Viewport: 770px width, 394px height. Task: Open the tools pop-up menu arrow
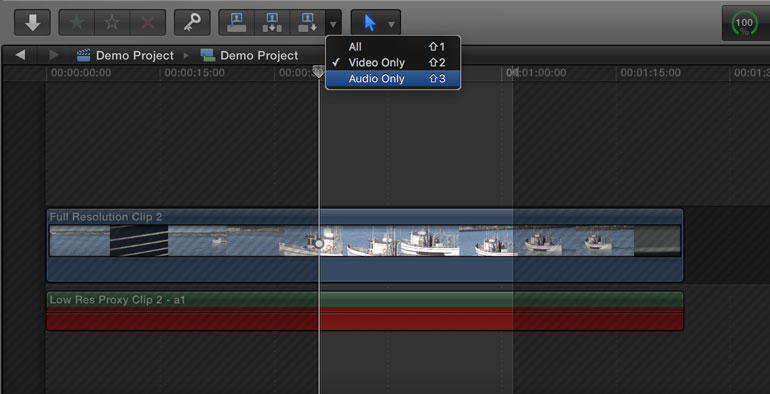(391, 24)
